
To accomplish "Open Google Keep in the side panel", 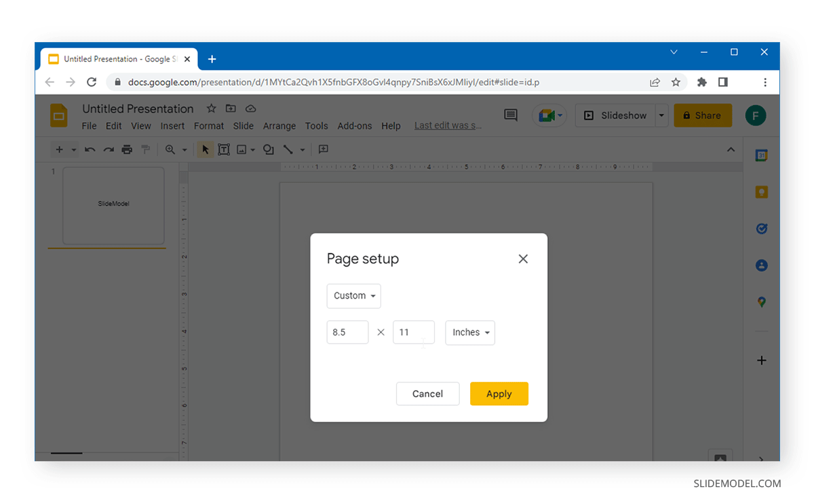I will coord(761,191).
